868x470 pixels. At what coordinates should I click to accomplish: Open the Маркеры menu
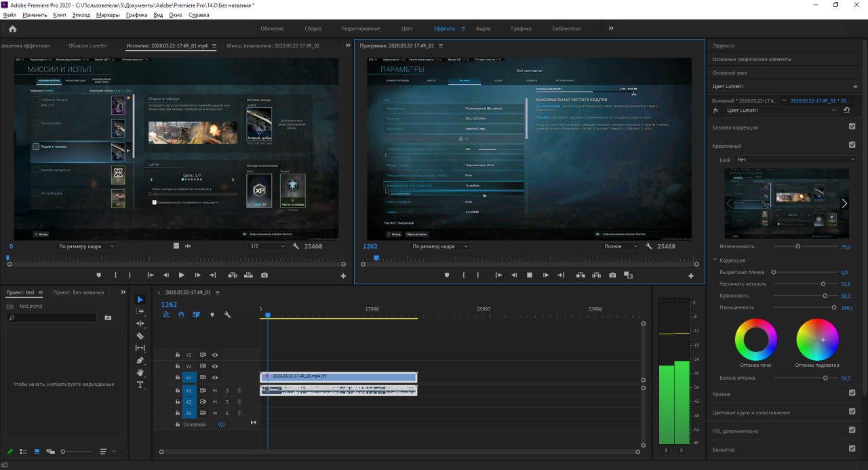tap(108, 14)
